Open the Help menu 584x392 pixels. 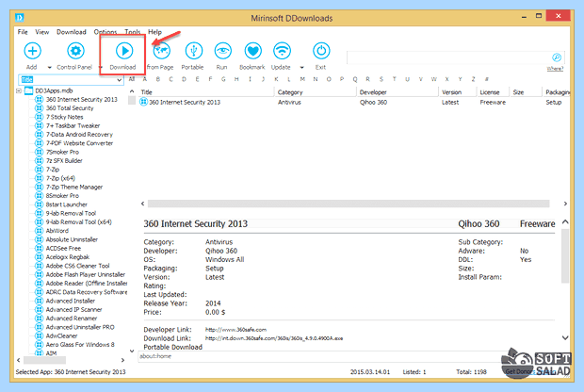(154, 32)
